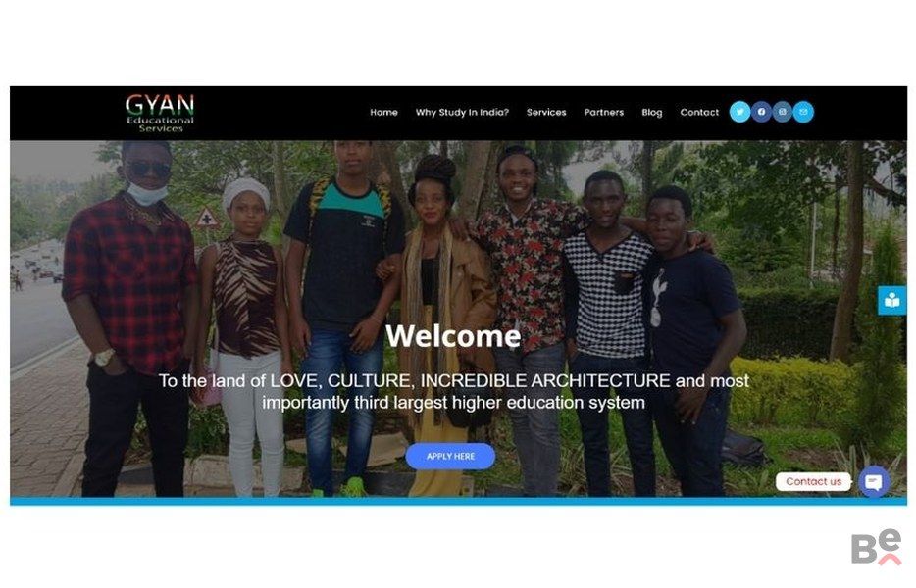Open Why Study In India? page

pyautogui.click(x=462, y=112)
